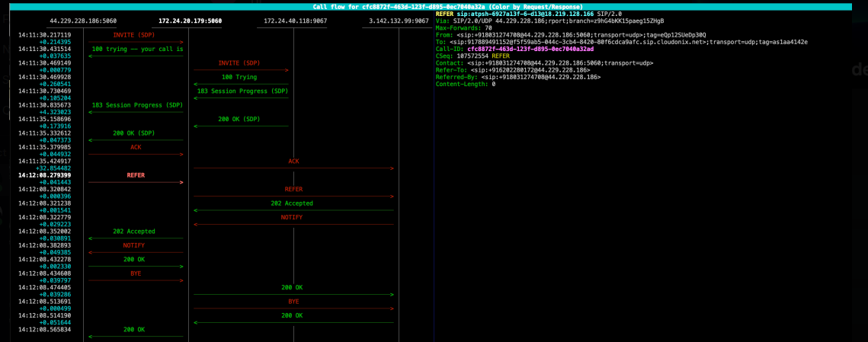This screenshot has height=342, width=868.
Task: Select the highlighted REFER message arrow
Action: [136, 176]
